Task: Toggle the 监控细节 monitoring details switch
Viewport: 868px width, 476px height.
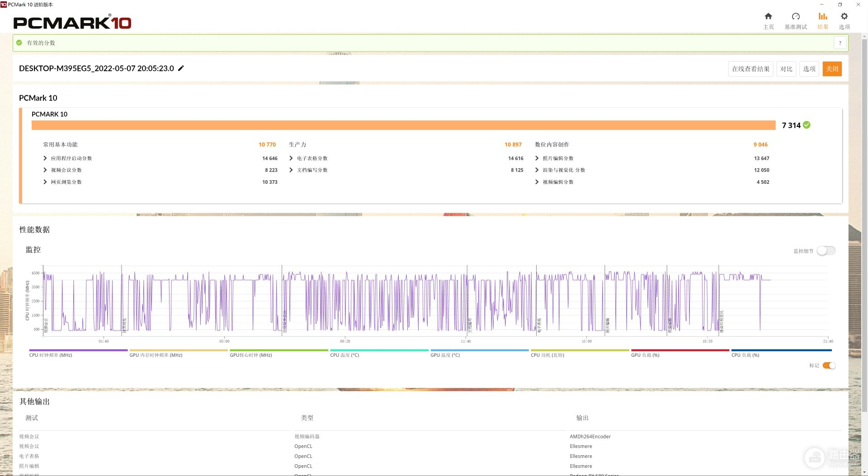Action: pyautogui.click(x=826, y=251)
